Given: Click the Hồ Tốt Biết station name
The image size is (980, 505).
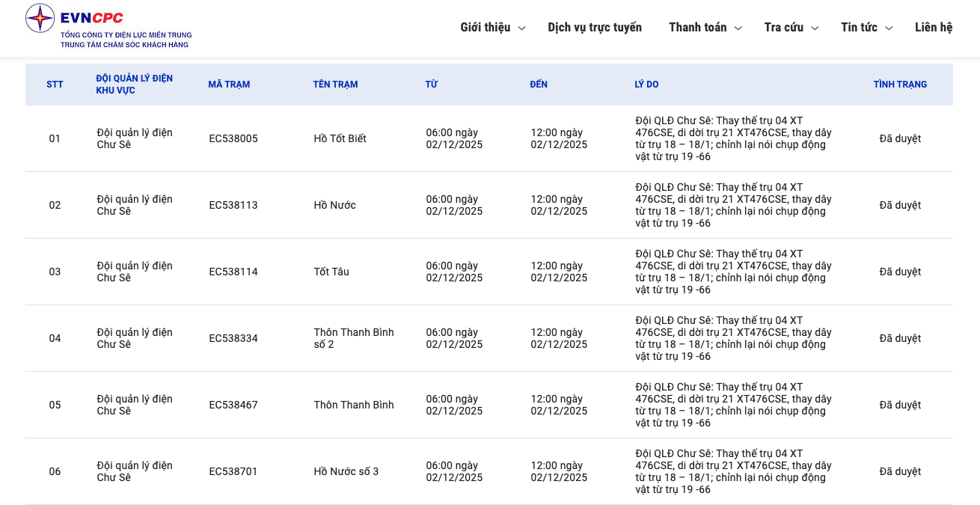Looking at the screenshot, I should click(340, 138).
